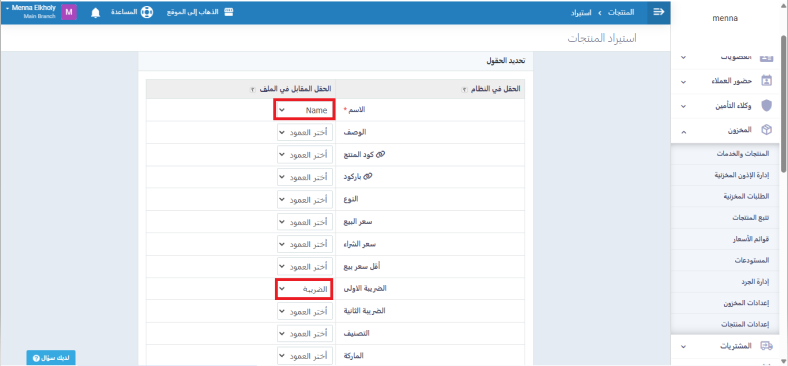This screenshot has width=788, height=366.
Task: Click the المخزون cube icon in sidebar
Action: [766, 130]
